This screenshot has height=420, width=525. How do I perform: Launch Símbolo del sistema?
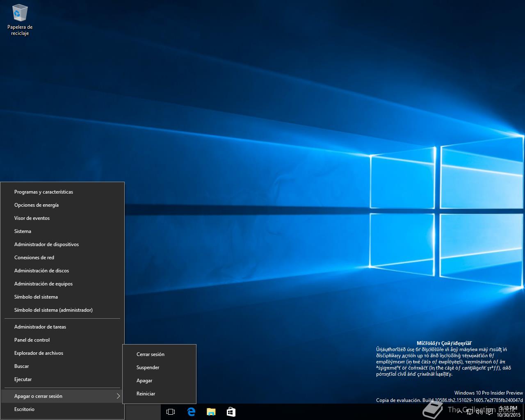tap(62, 297)
